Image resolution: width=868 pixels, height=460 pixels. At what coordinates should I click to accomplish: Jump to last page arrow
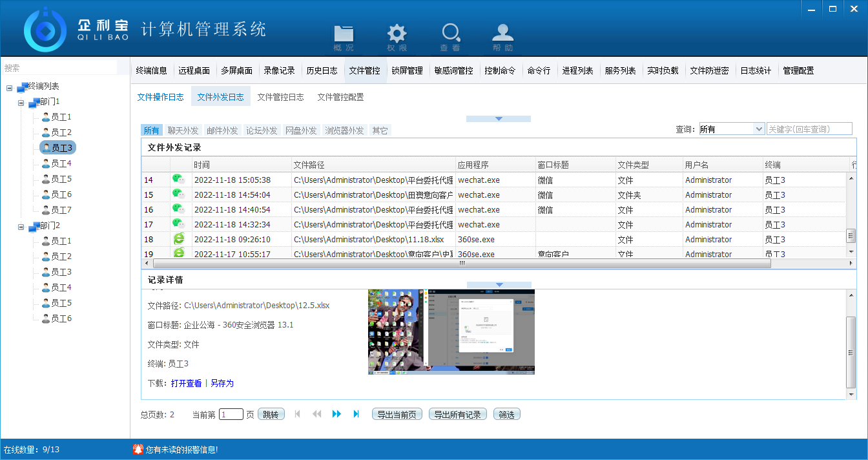[356, 414]
